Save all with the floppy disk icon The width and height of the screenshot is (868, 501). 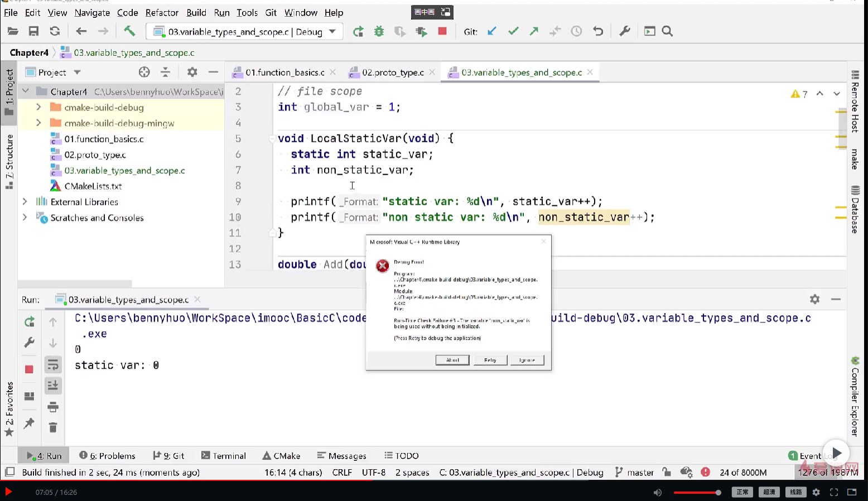33,31
